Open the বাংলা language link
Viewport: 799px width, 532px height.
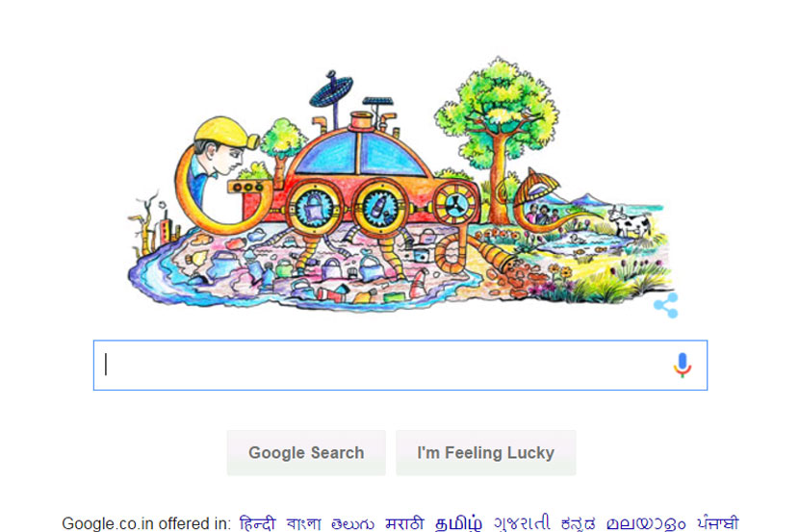tap(303, 523)
